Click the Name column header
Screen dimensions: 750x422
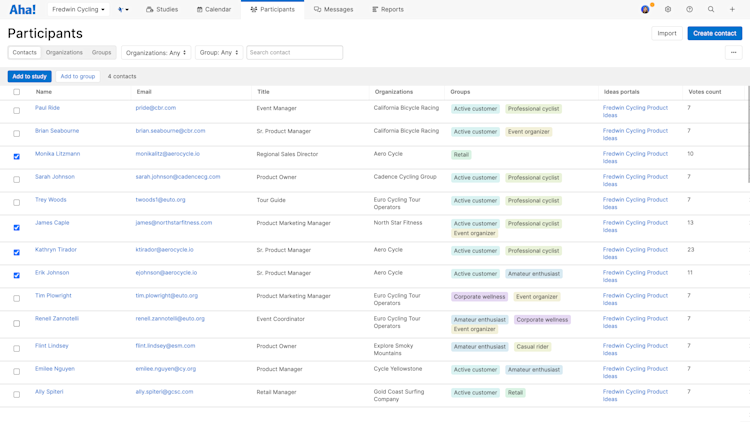point(44,92)
